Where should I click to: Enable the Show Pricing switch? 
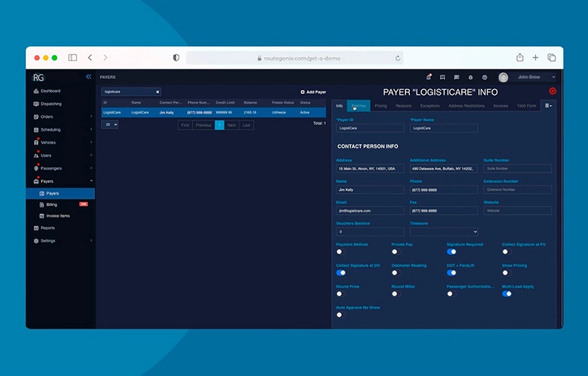tap(507, 273)
